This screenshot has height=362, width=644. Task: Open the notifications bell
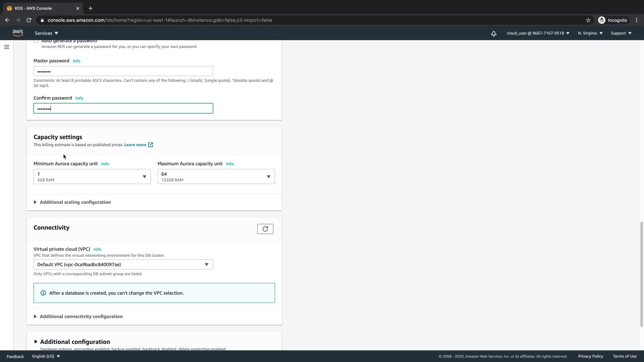point(494,34)
